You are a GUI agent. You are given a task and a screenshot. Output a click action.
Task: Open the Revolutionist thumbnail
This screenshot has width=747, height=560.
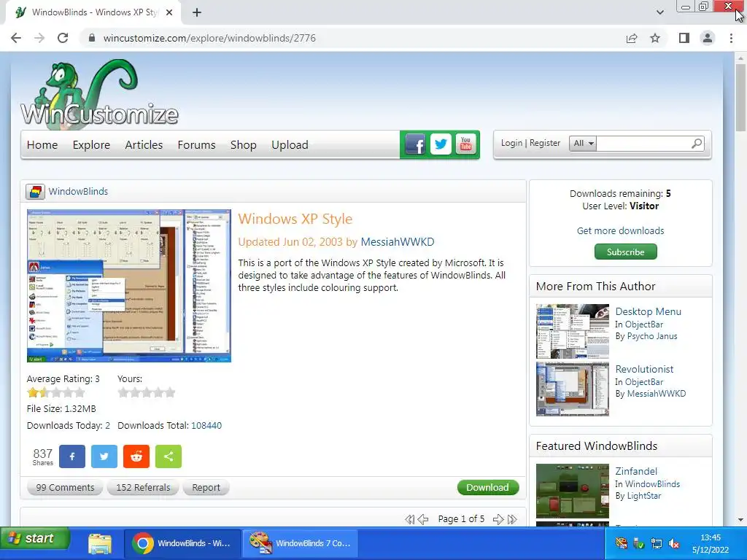(x=572, y=389)
